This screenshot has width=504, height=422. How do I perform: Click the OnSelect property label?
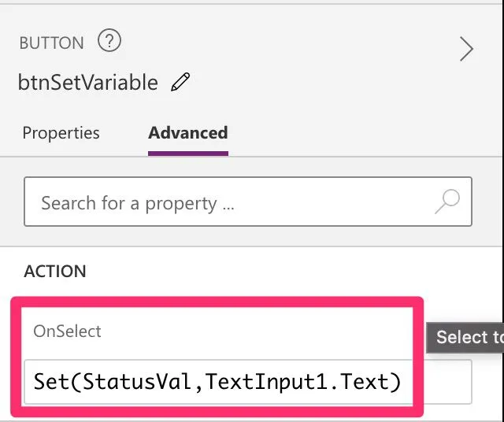(x=67, y=331)
